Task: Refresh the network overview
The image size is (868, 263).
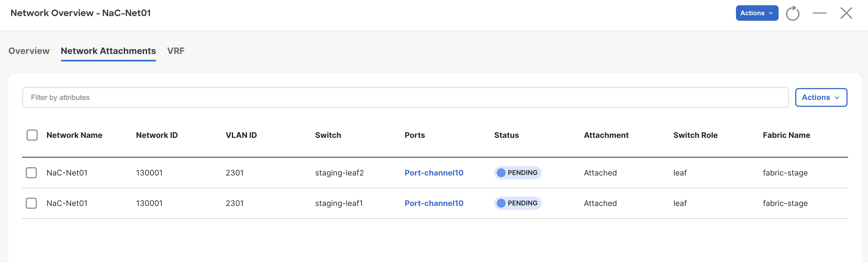Action: pos(792,13)
